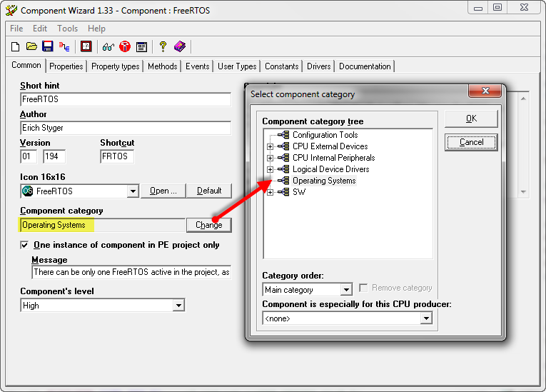The width and height of the screenshot is (546, 392).
Task: Click the Change category button
Action: (x=209, y=225)
